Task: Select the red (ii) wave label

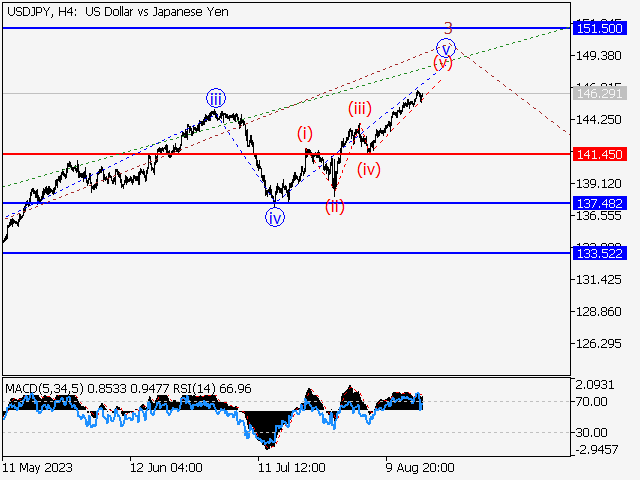Action: pyautogui.click(x=335, y=207)
